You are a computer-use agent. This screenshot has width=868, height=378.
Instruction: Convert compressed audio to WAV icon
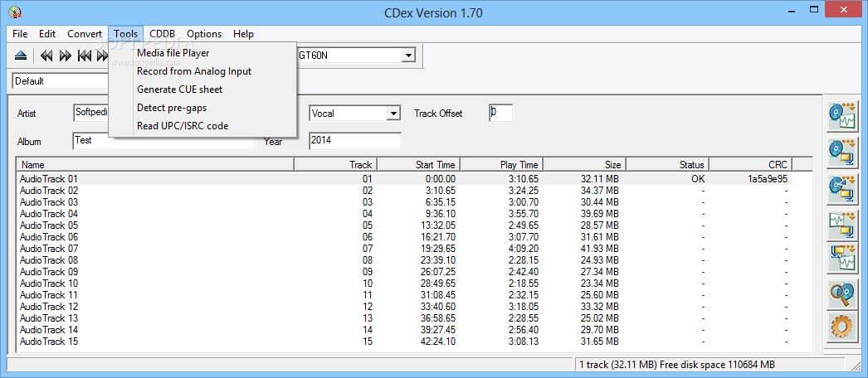click(x=841, y=258)
